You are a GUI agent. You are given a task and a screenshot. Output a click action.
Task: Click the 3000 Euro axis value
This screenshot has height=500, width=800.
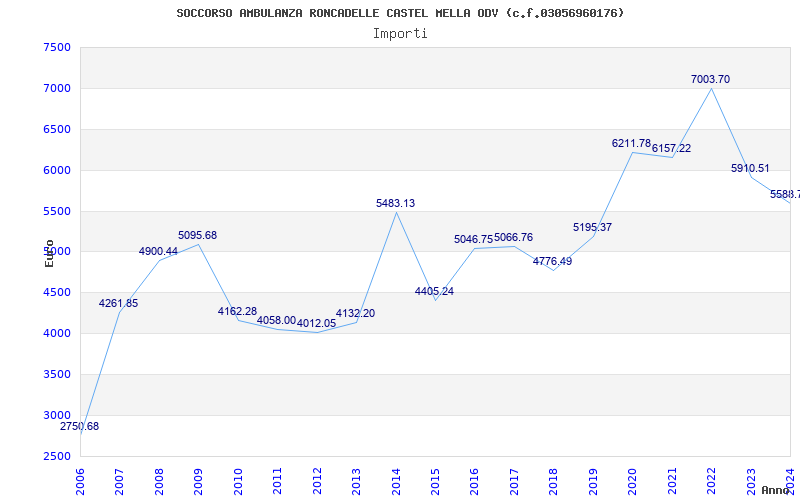[x=57, y=415]
